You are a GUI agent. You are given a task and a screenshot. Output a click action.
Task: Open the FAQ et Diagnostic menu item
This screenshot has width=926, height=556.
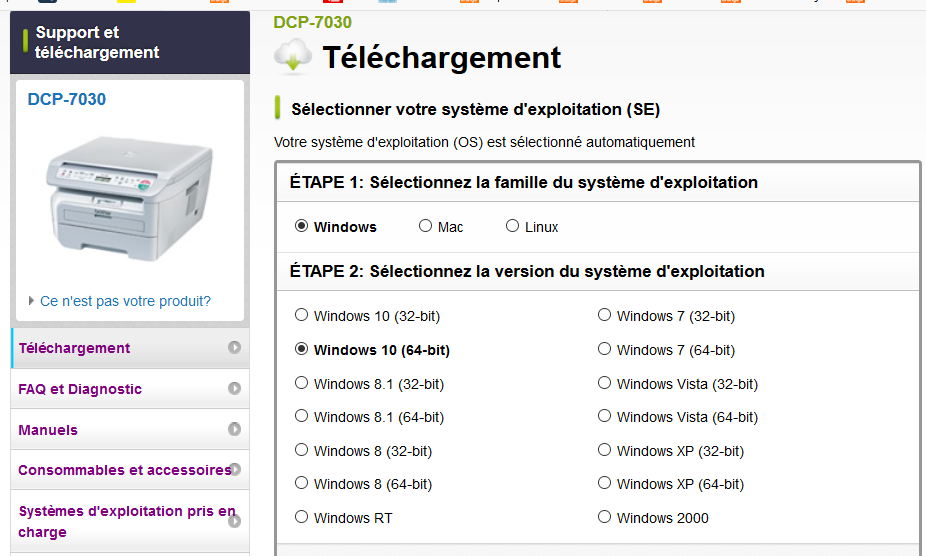pyautogui.click(x=80, y=389)
